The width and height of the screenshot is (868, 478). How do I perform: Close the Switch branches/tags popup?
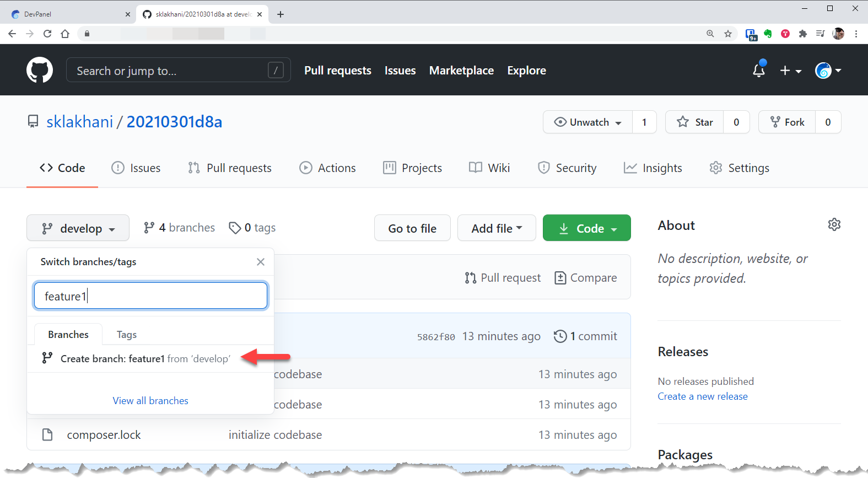point(261,262)
